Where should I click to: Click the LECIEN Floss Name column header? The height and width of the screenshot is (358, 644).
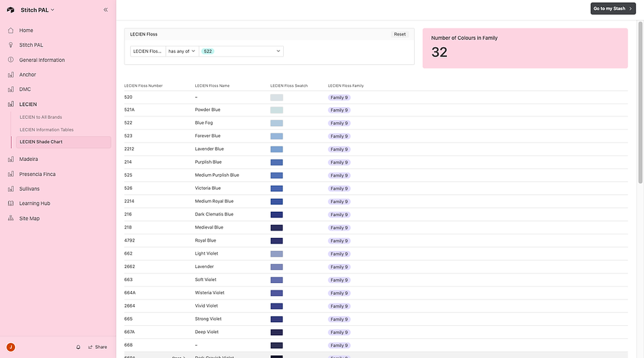[212, 86]
